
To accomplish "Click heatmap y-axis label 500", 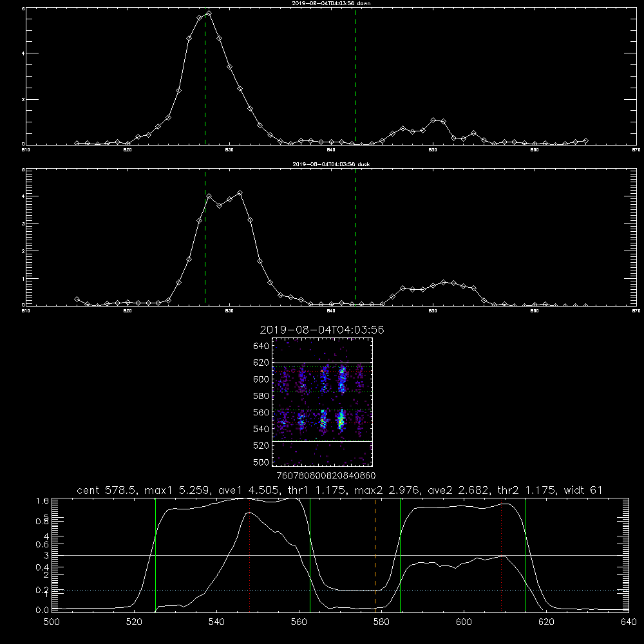I will pyautogui.click(x=261, y=462).
